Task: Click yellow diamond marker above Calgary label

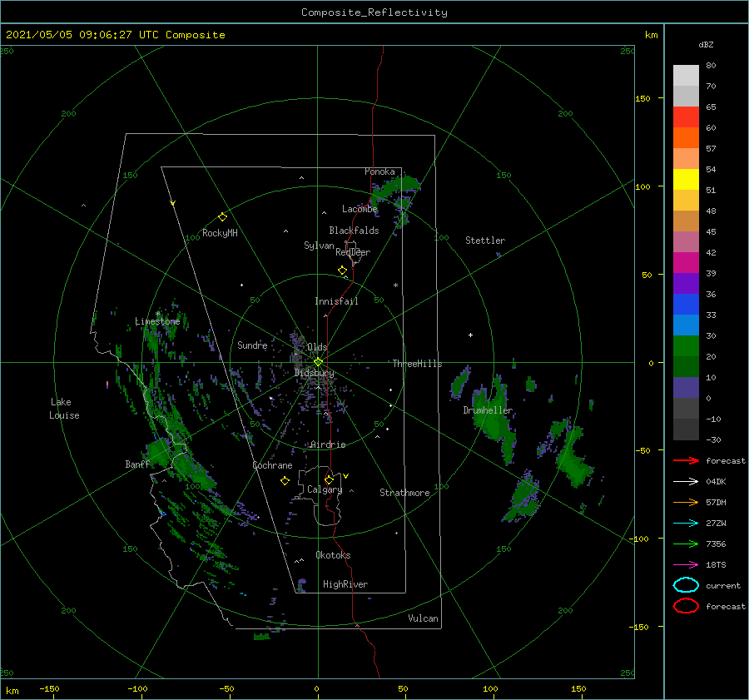Action: (329, 479)
